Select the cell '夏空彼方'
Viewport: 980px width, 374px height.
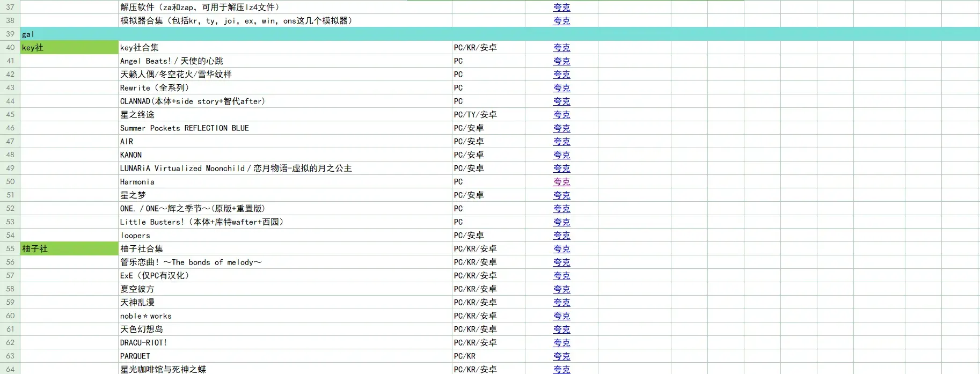pos(285,289)
